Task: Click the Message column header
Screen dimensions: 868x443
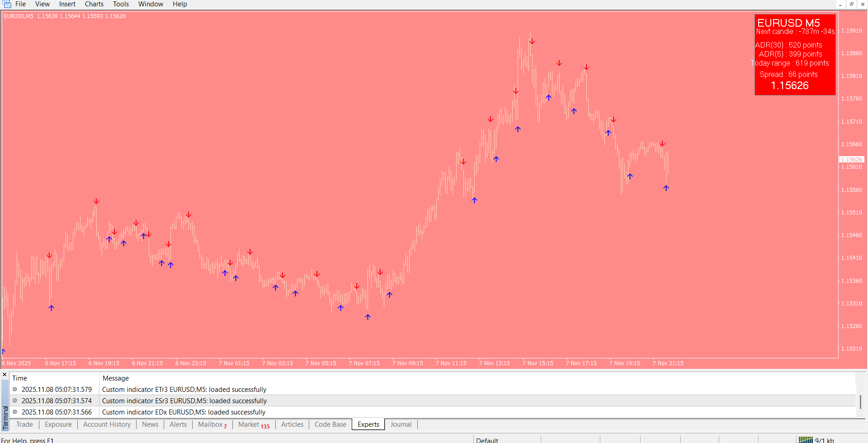Action: [116, 378]
